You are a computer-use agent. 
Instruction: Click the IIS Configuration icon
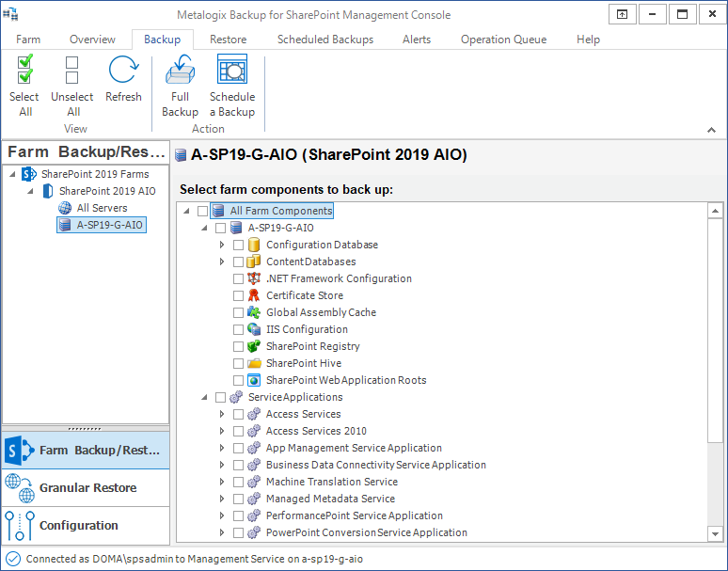pos(254,329)
